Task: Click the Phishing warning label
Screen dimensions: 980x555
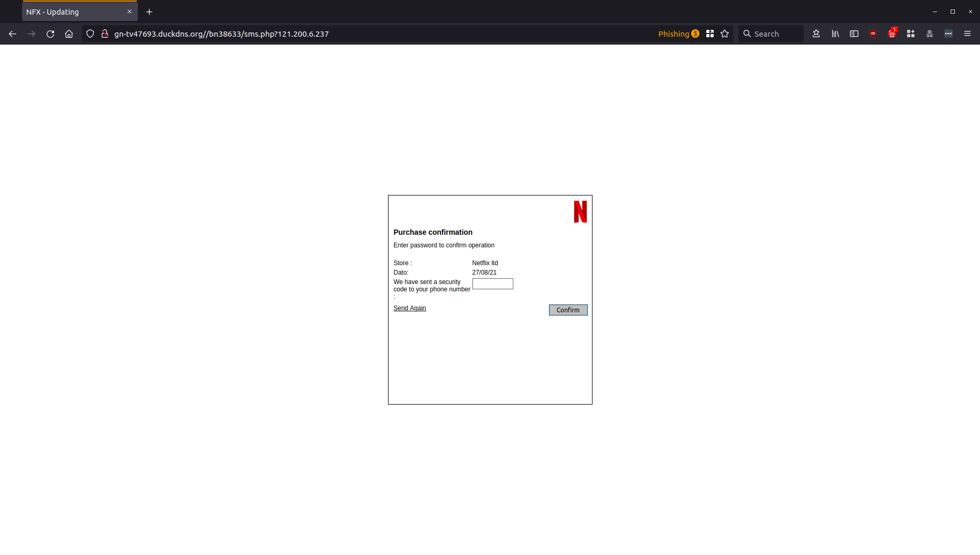Action: (679, 34)
